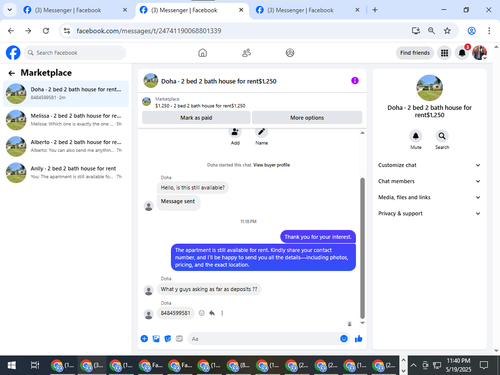Send a thumbs up like
Image resolution: width=500 pixels, height=375 pixels.
click(x=359, y=339)
